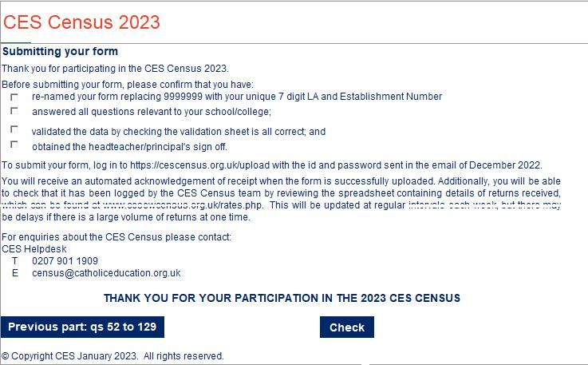Tick the re-named your form checkbox
Viewport: 588px width, 365px height.
[x=14, y=97]
